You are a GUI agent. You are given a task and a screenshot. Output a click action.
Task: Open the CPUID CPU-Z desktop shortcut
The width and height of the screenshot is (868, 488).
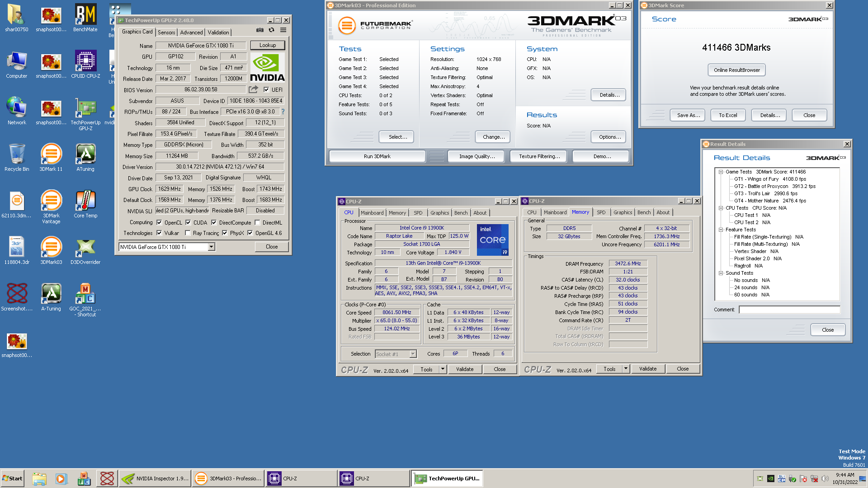pyautogui.click(x=85, y=64)
